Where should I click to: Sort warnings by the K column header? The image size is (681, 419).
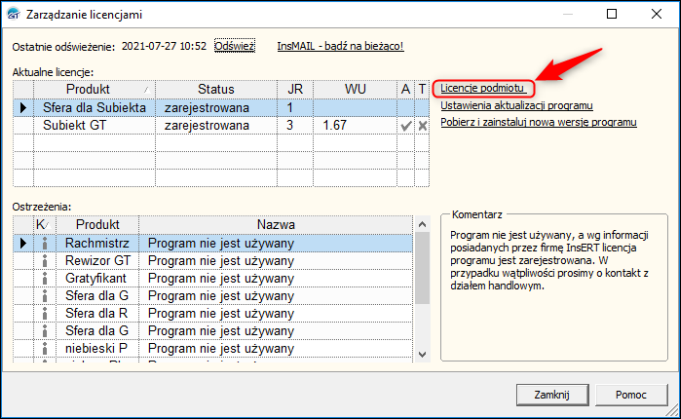(x=45, y=224)
